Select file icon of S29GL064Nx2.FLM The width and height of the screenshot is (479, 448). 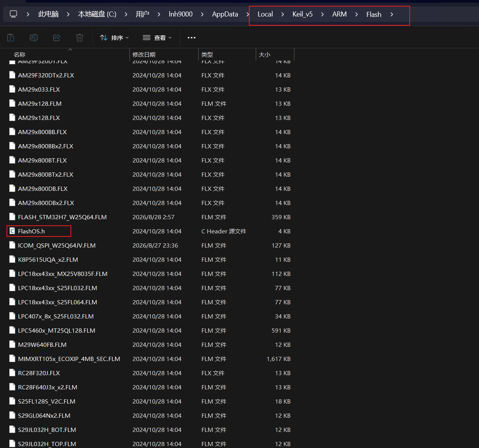pos(12,415)
